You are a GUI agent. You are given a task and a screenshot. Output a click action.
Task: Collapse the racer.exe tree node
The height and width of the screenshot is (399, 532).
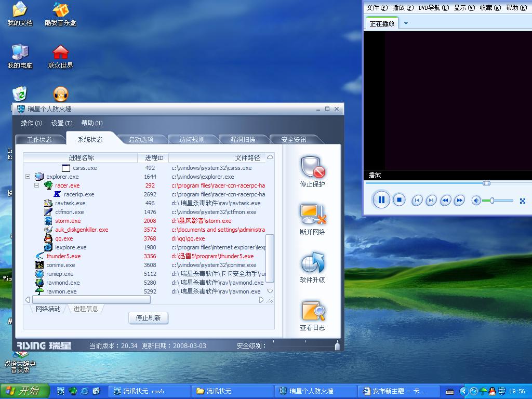pyautogui.click(x=36, y=185)
